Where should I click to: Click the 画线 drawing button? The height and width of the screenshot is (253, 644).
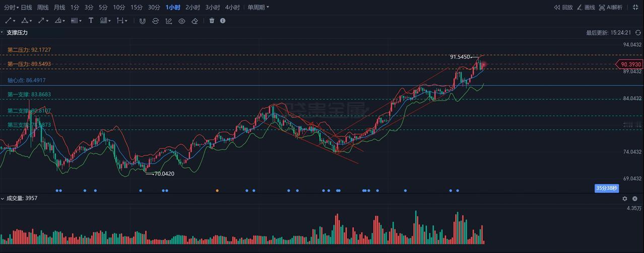[x=586, y=8]
